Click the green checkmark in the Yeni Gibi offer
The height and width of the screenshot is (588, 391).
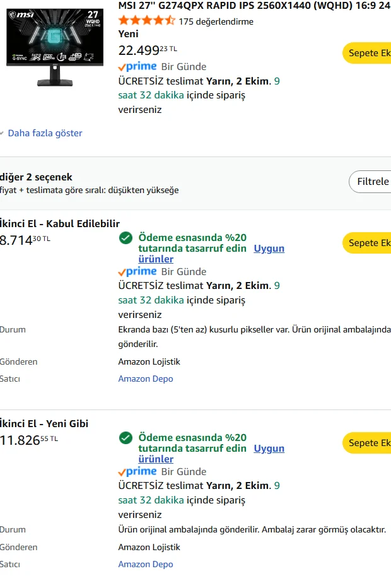125,438
